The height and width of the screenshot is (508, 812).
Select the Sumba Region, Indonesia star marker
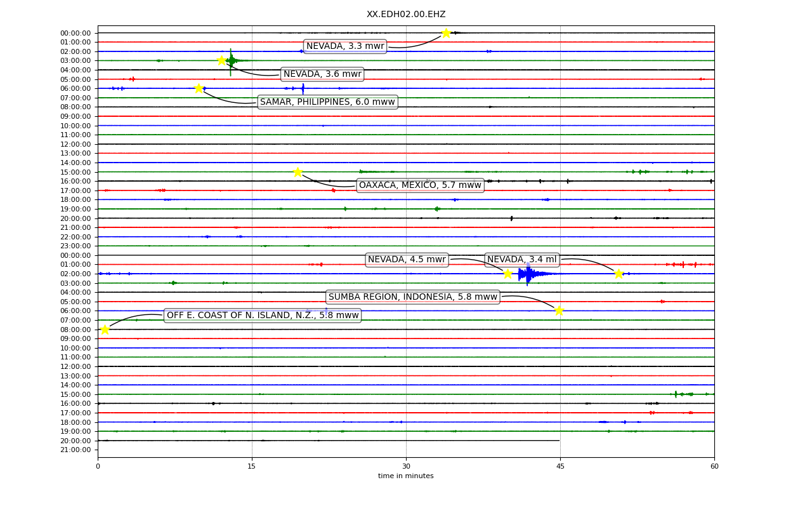[559, 311]
